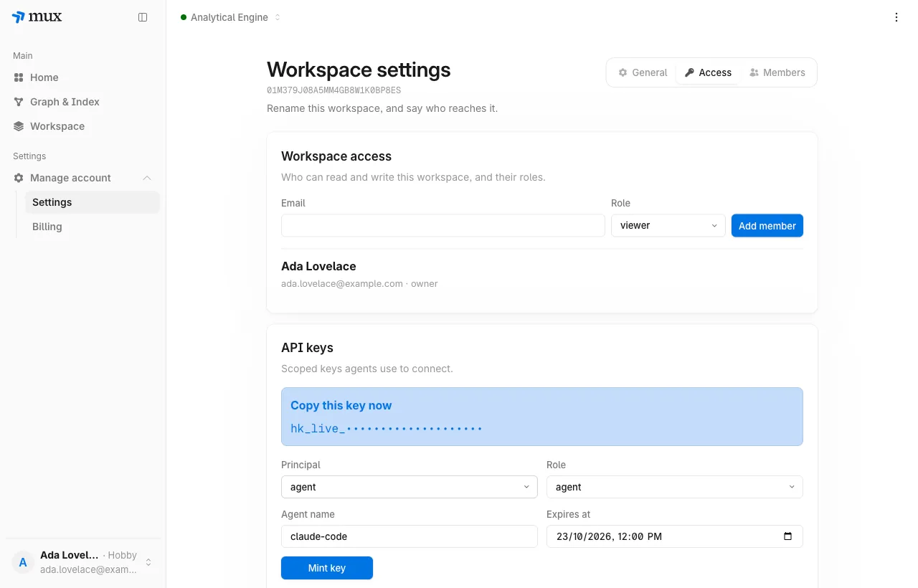Click the Expires at date field

[675, 536]
